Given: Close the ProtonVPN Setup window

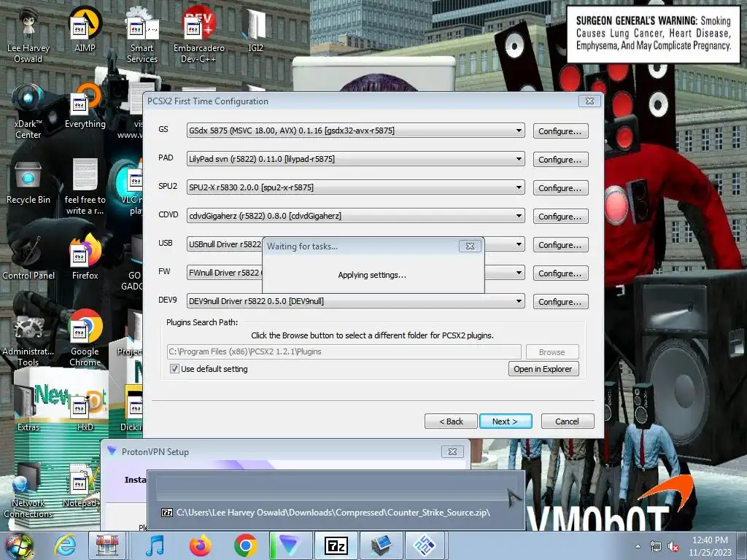Looking at the screenshot, I should (x=452, y=451).
